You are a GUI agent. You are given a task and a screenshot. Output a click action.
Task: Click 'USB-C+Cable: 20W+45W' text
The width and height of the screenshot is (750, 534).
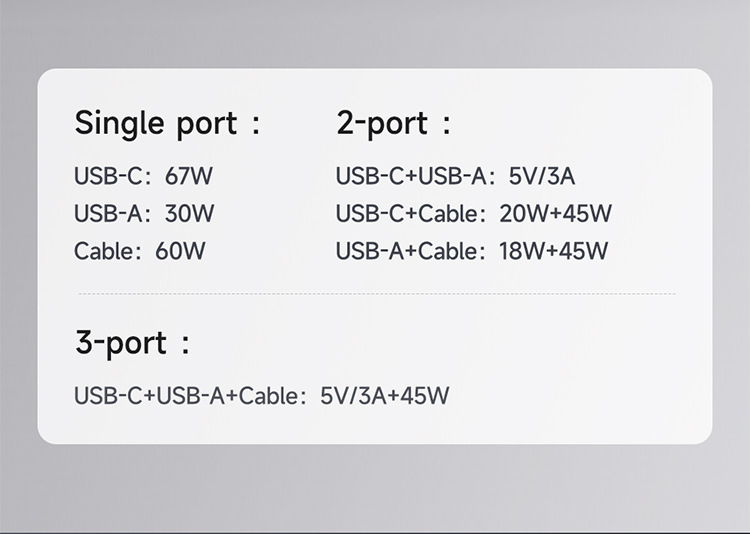473,213
